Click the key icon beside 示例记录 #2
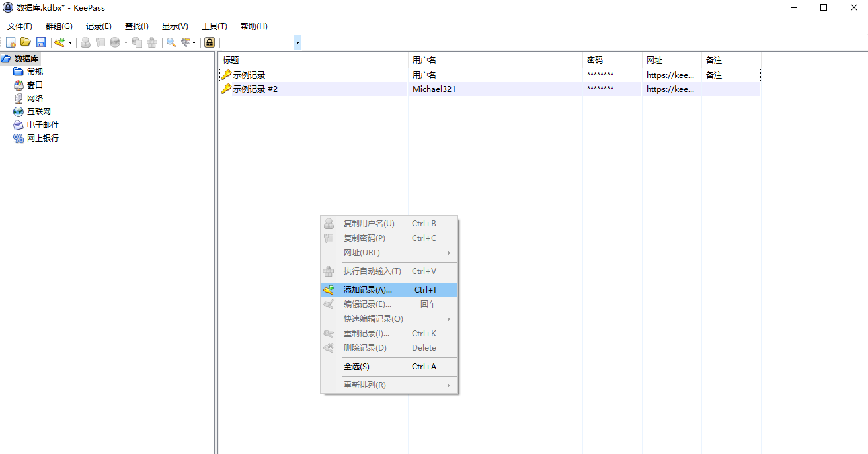868x454 pixels. [x=226, y=89]
